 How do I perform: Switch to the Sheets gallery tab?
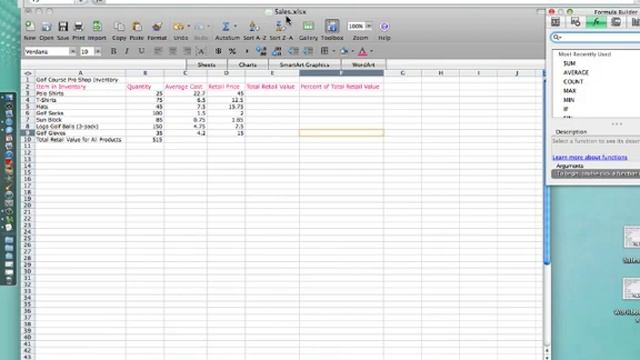pyautogui.click(x=207, y=65)
